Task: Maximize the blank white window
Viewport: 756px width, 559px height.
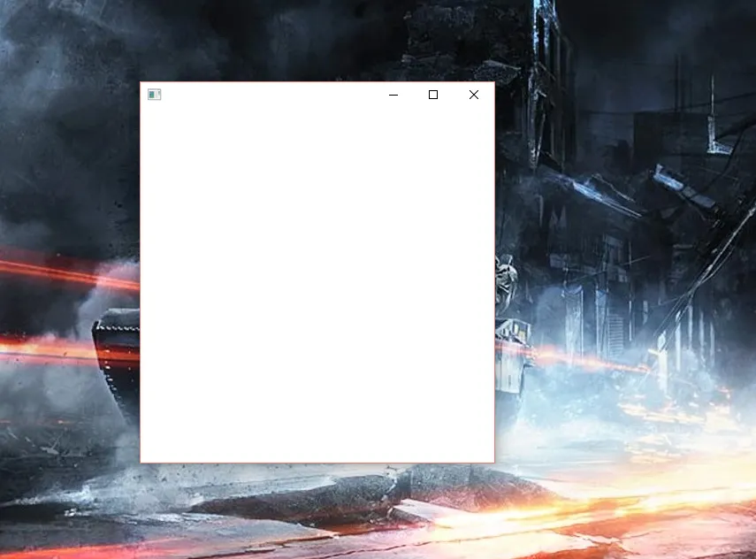Action: click(433, 95)
